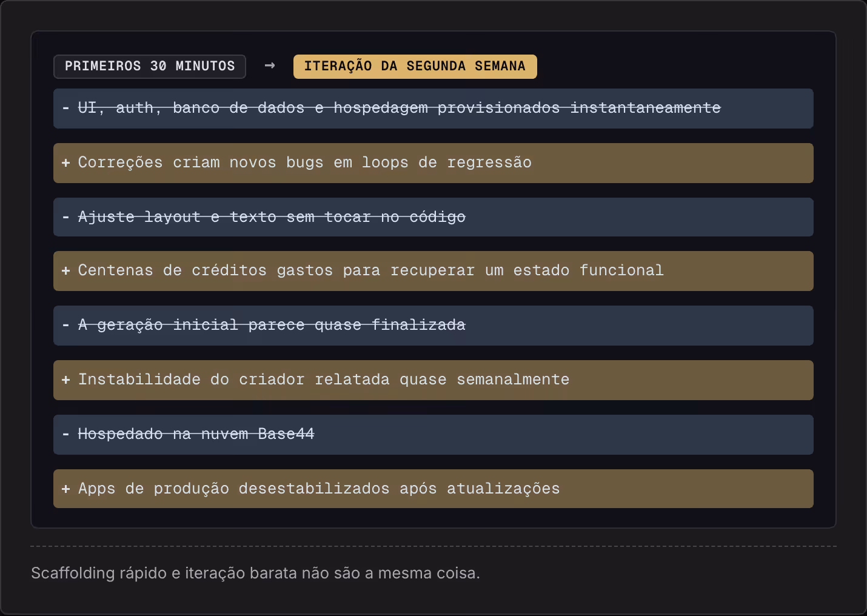The height and width of the screenshot is (616, 867).
Task: Click the arrow between the two header labels
Action: coord(270,65)
